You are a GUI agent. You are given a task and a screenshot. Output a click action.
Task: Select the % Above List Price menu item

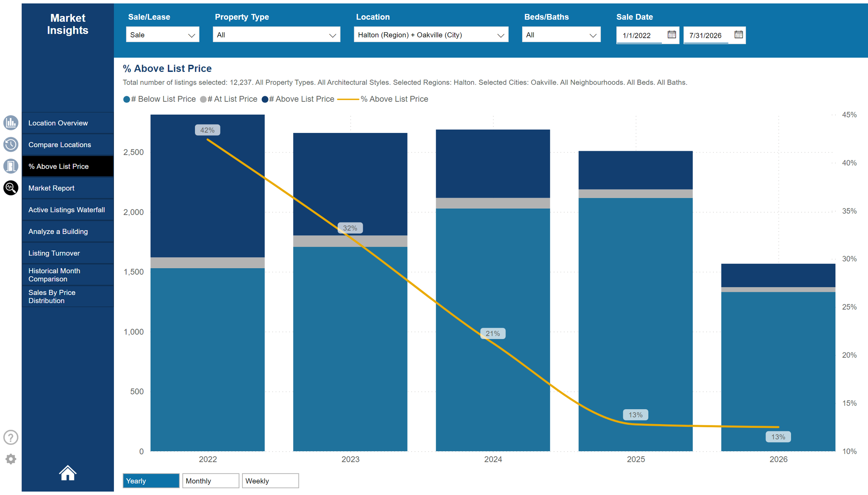68,166
